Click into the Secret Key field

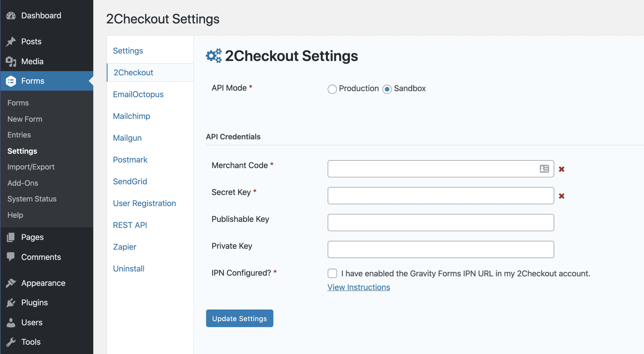pyautogui.click(x=440, y=196)
